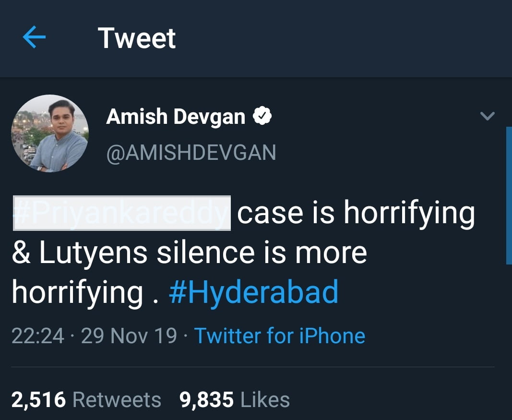This screenshot has height=420, width=512.
Task: Click the blue scrollbar on the right edge
Action: pyautogui.click(x=509, y=195)
